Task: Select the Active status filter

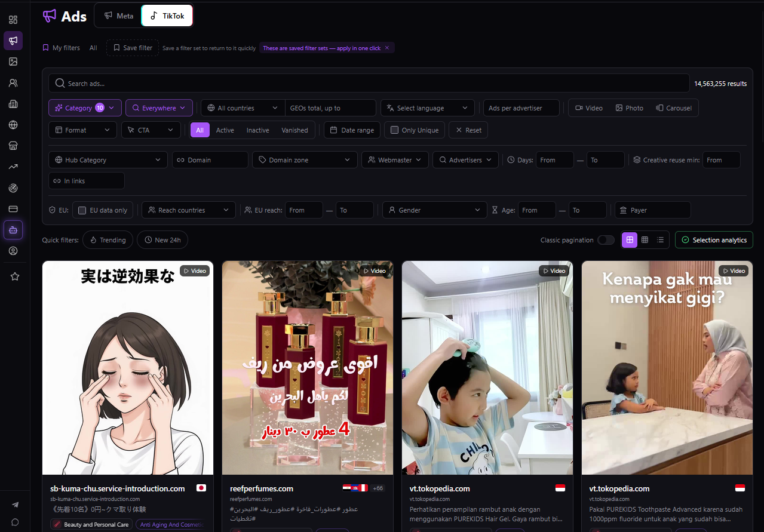Action: click(225, 130)
